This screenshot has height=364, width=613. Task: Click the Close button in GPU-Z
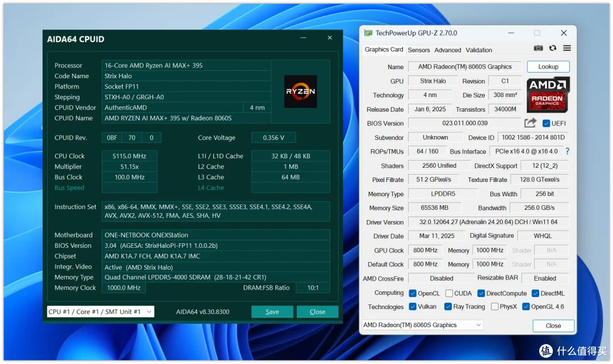[x=553, y=325]
